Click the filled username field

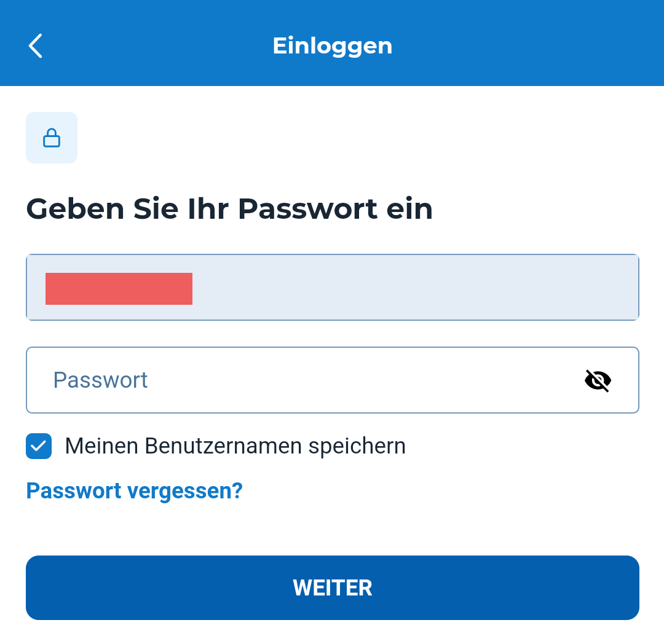tap(332, 288)
